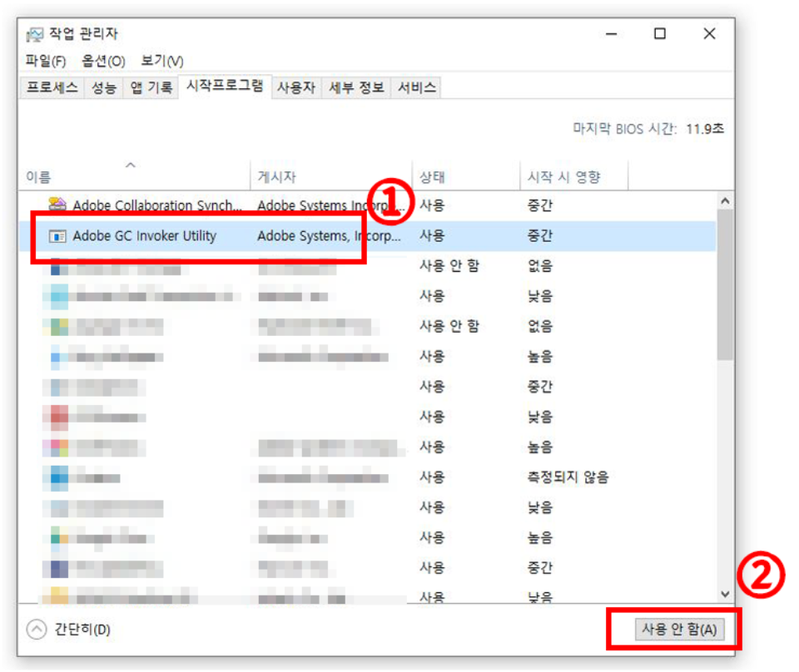The image size is (799, 672).
Task: Close the Task Manager window
Action: (x=709, y=34)
